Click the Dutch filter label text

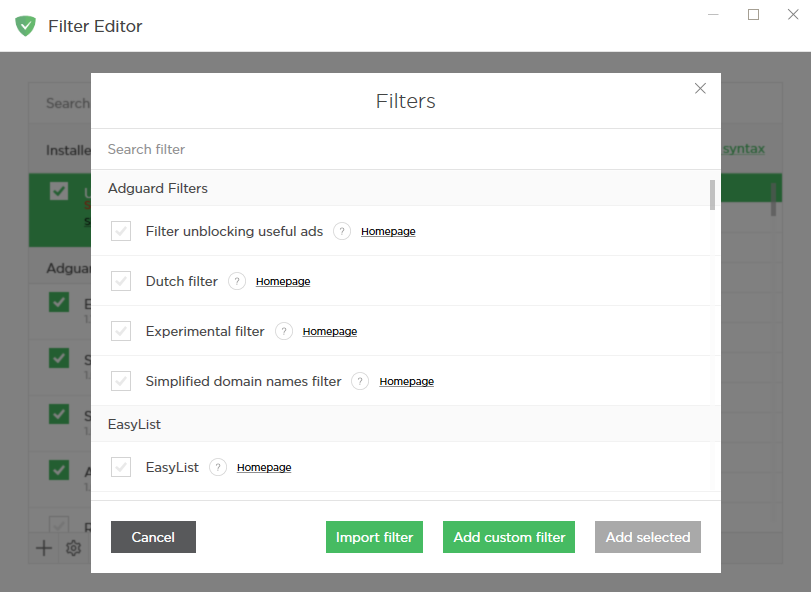pos(182,281)
